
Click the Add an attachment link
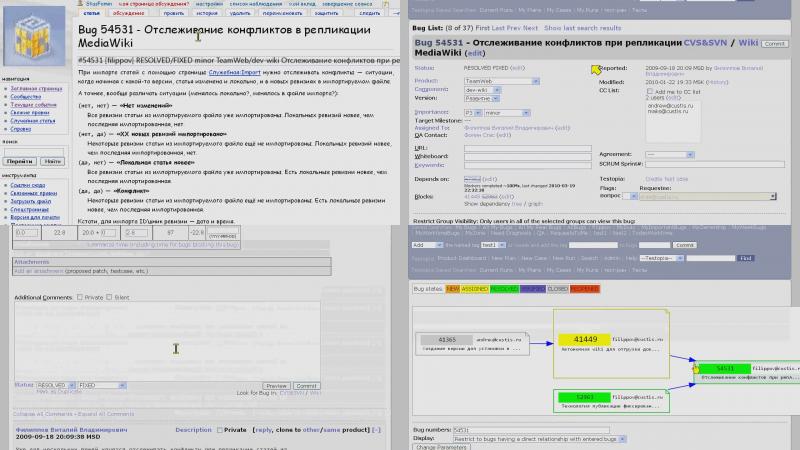point(39,271)
